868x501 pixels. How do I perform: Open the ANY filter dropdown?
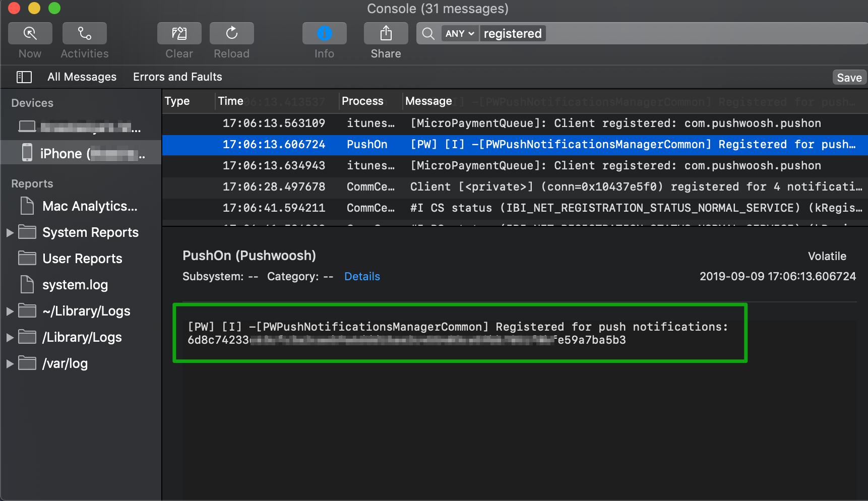tap(459, 34)
